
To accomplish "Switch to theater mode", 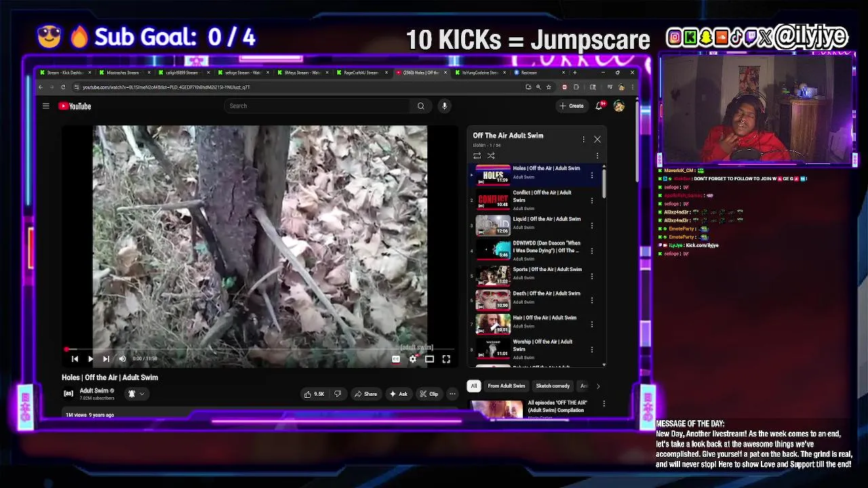I will 429,359.
